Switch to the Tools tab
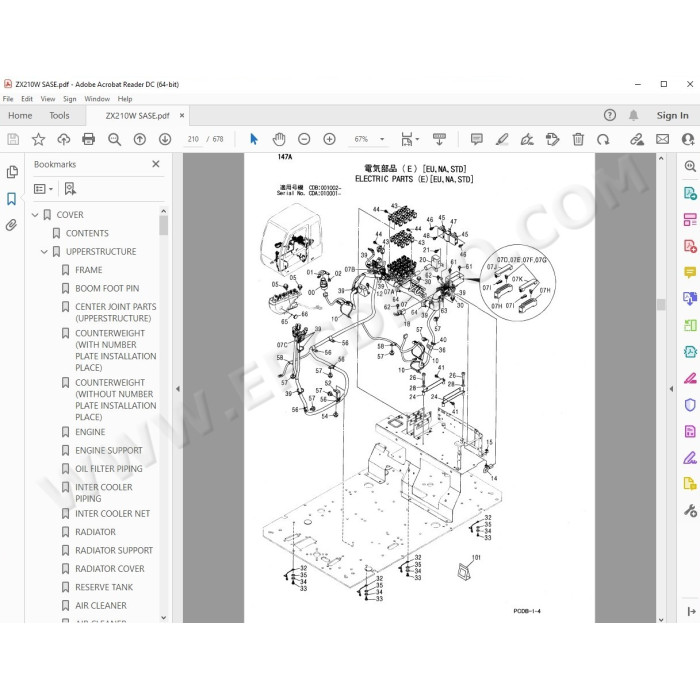 (x=59, y=116)
